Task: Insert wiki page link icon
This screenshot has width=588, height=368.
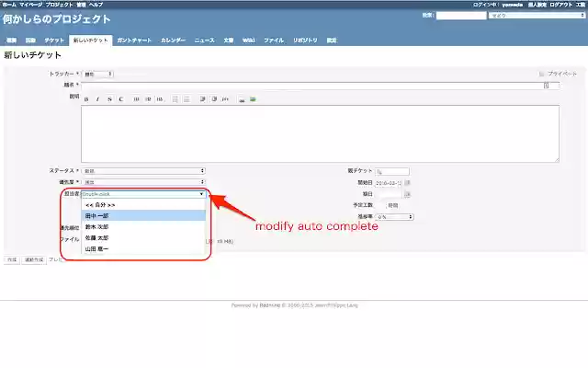Action: [242, 99]
